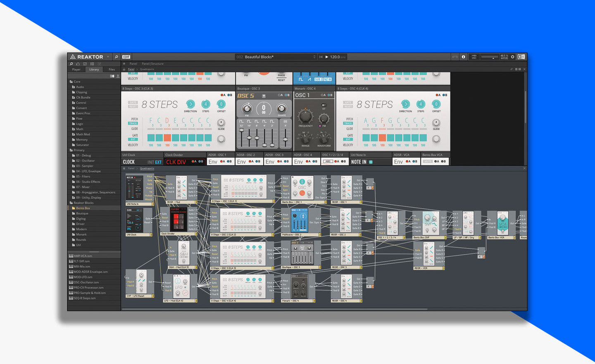Click the restart clock button

point(321,57)
